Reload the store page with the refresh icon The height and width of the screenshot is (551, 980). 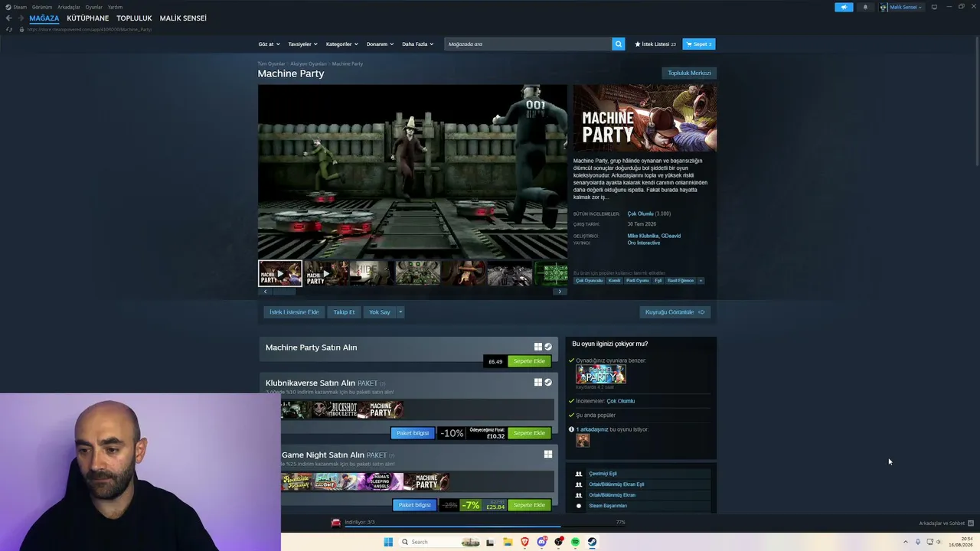pyautogui.click(x=9, y=29)
